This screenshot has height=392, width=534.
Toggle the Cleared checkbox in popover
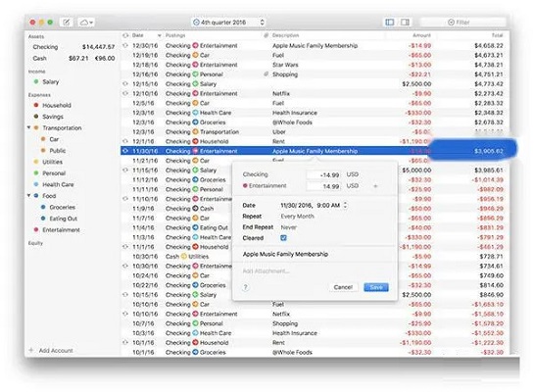(x=283, y=238)
